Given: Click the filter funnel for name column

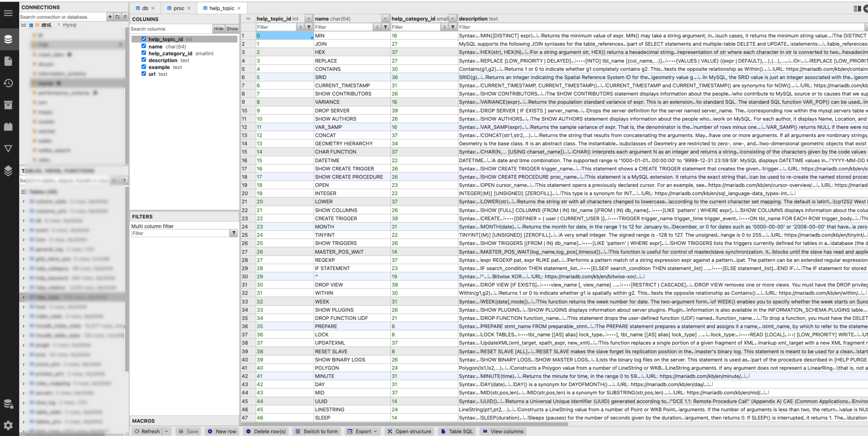Looking at the screenshot, I should tap(386, 27).
